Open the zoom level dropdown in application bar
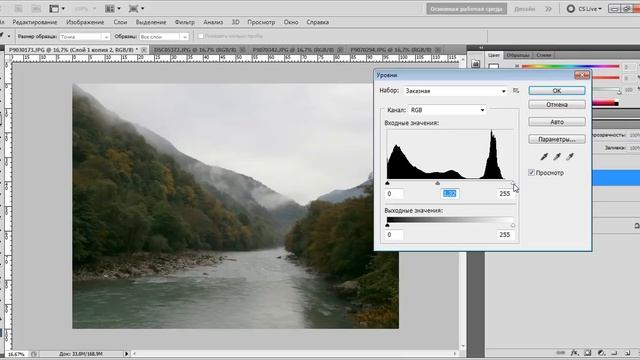This screenshot has width=640, height=360. point(85,9)
